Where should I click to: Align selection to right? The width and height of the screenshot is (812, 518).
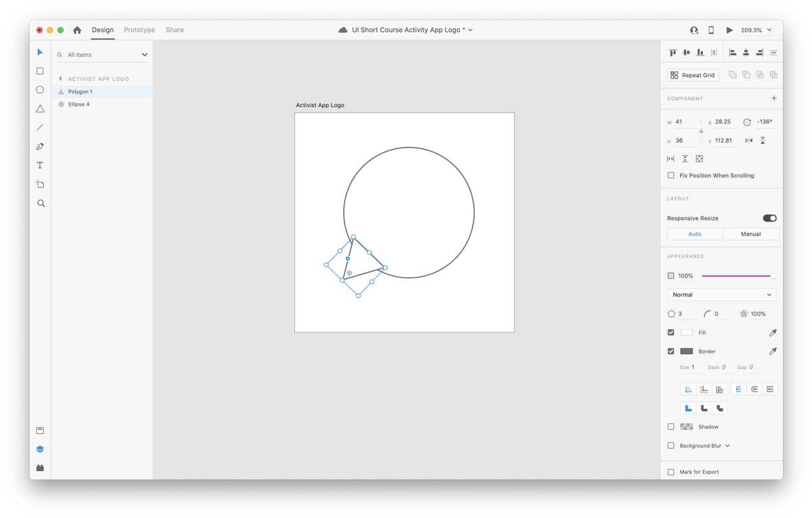[x=760, y=52]
